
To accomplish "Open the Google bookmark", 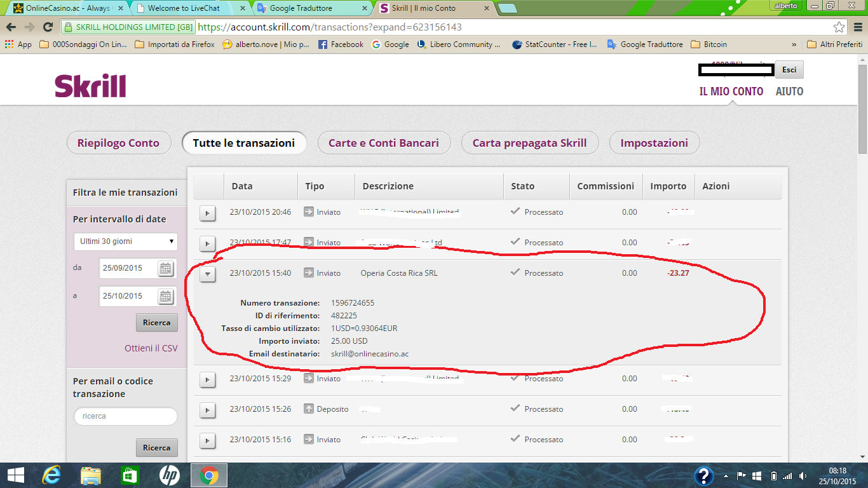I will click(390, 44).
